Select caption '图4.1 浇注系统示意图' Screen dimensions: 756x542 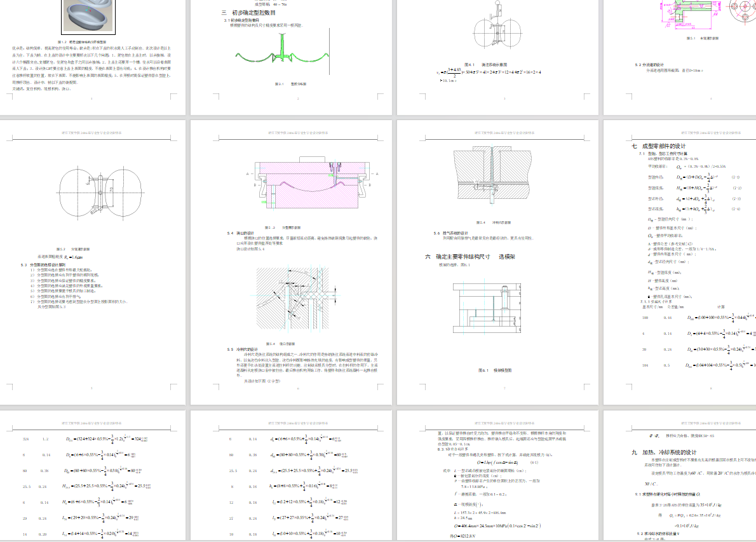coord(485,65)
